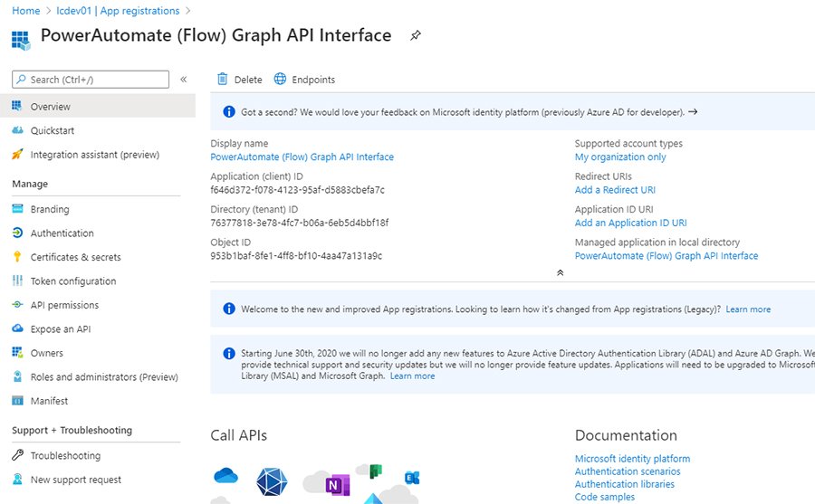Pin the app registration page

tap(416, 36)
